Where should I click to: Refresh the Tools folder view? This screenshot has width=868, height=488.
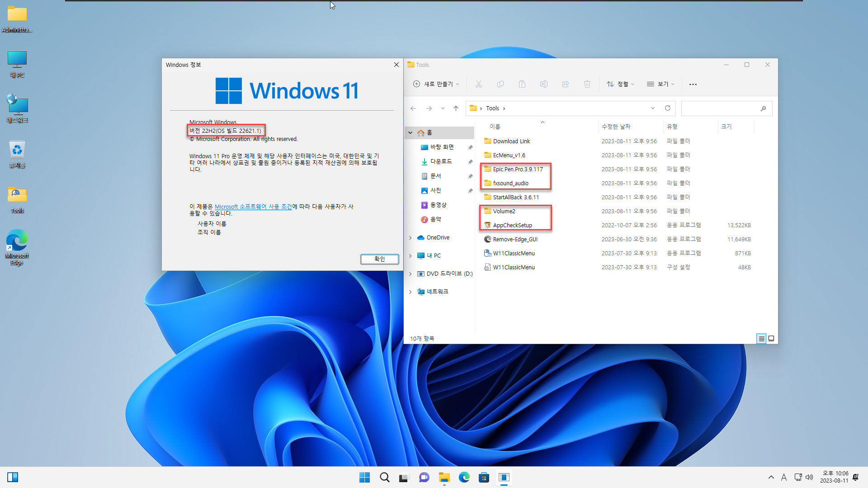[x=668, y=108]
